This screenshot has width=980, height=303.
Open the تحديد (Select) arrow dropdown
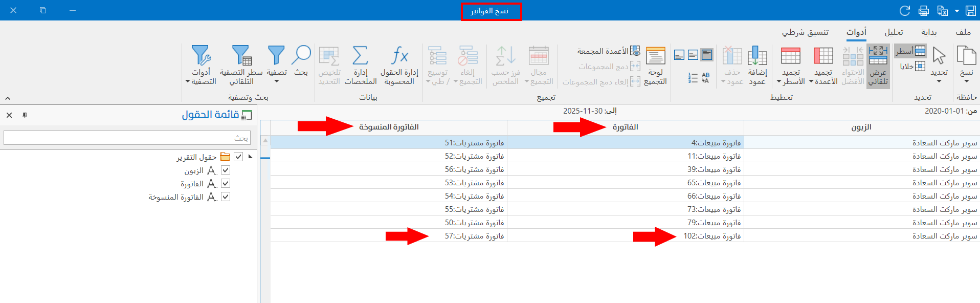tap(940, 66)
